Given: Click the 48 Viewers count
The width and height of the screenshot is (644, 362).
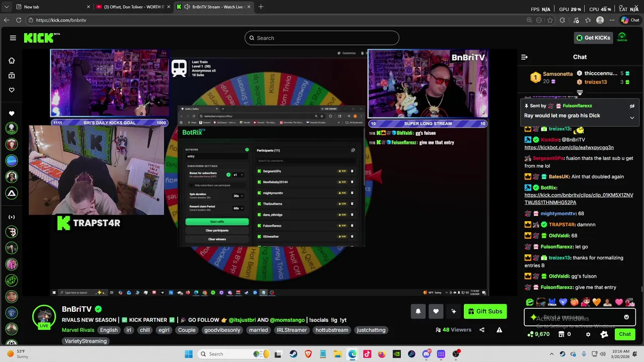Looking at the screenshot, I should (x=453, y=330).
